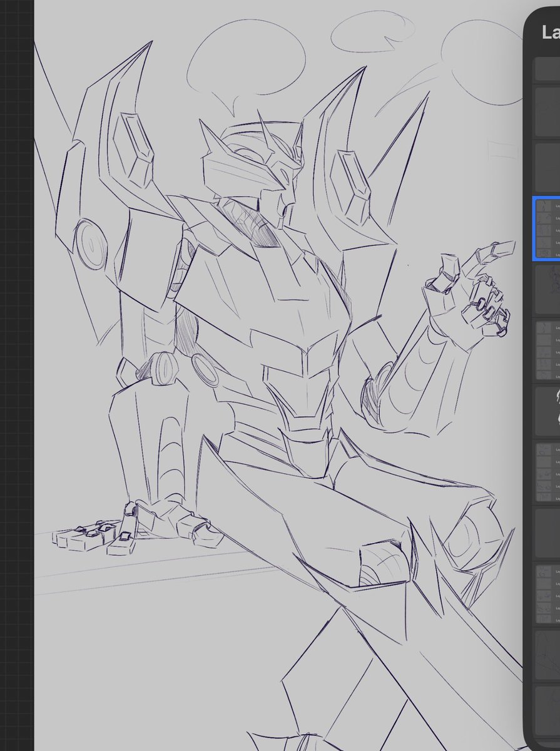Select the layer thumbnail showing a white silhouette

coord(547,411)
